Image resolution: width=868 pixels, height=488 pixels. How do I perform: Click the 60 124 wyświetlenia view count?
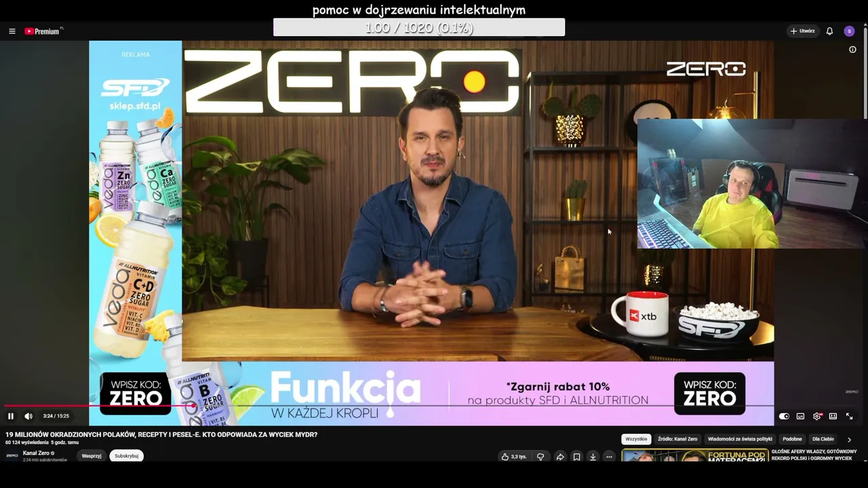(x=27, y=443)
